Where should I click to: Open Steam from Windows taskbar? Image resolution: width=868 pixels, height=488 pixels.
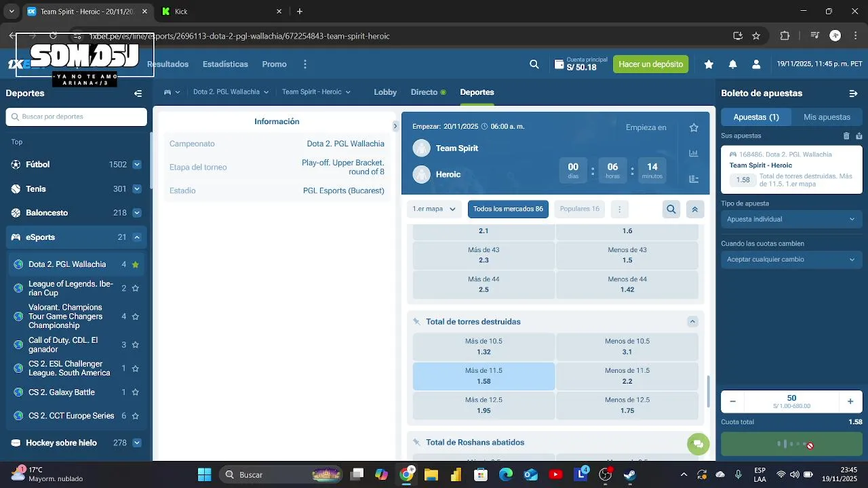coord(630,474)
